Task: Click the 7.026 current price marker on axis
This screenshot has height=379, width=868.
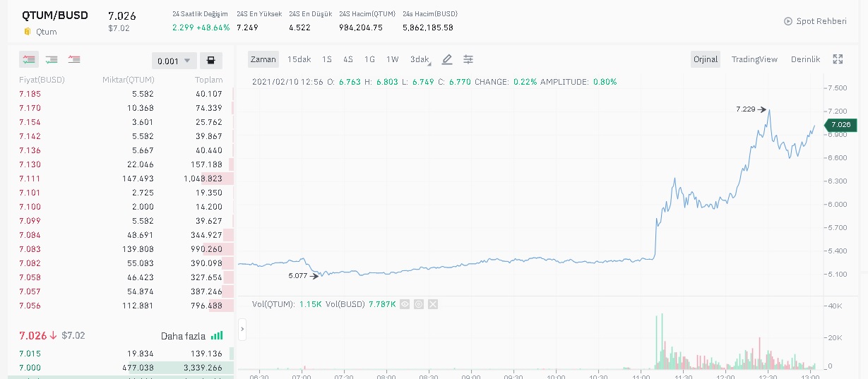Action: coord(841,125)
